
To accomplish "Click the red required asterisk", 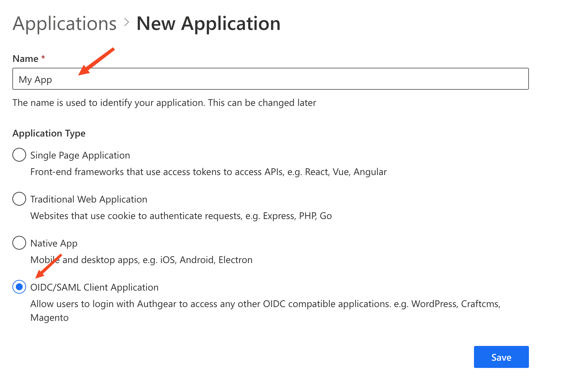I will [43, 57].
